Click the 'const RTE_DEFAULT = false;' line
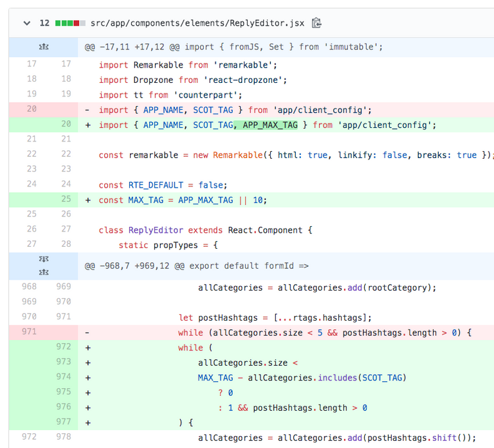This screenshot has height=448, width=494. pyautogui.click(x=163, y=185)
